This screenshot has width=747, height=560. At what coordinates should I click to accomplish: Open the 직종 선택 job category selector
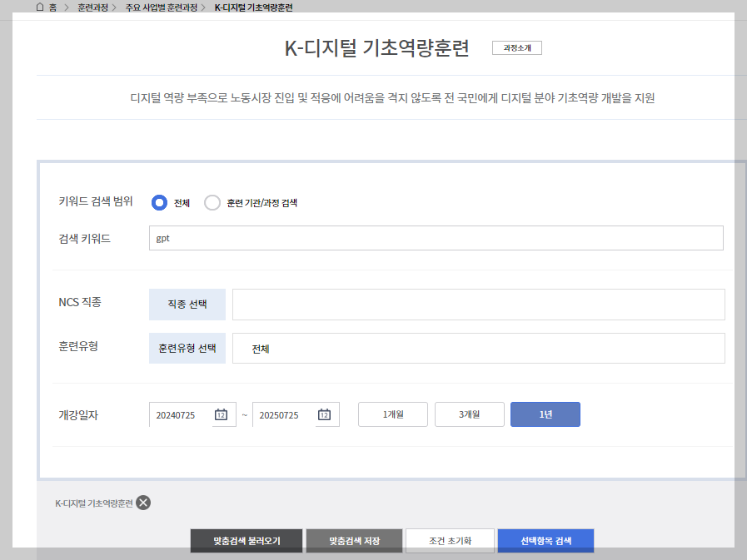click(187, 304)
